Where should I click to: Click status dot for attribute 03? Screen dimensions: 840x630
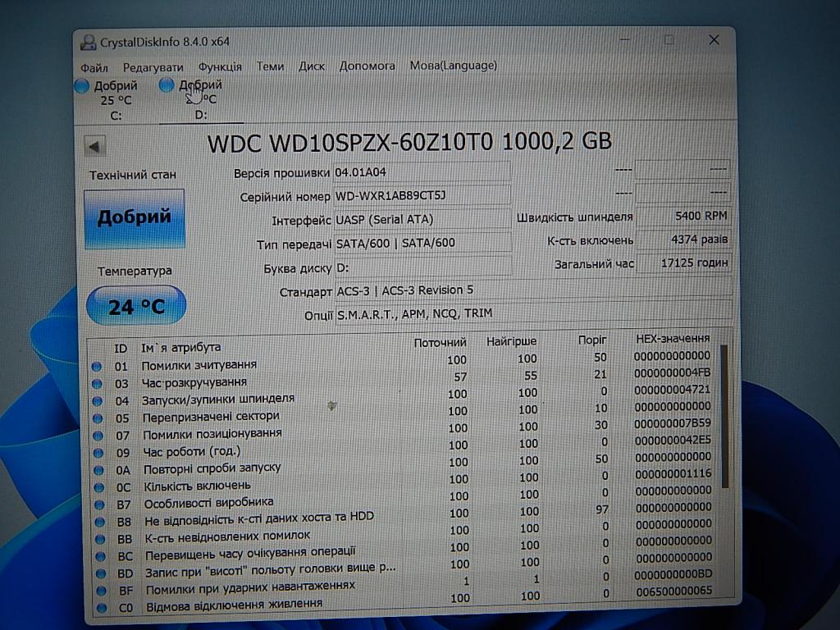(x=97, y=384)
